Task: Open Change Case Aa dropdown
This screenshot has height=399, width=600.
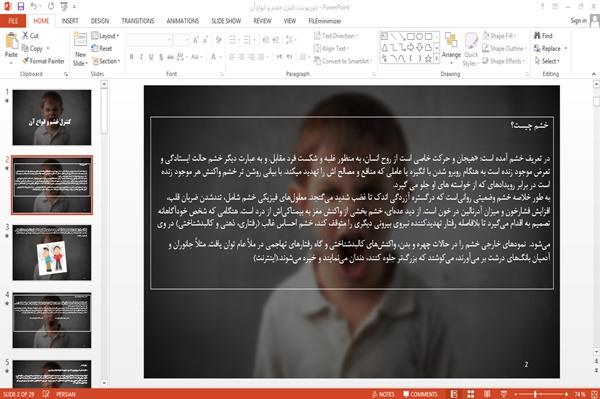Action: click(196, 57)
